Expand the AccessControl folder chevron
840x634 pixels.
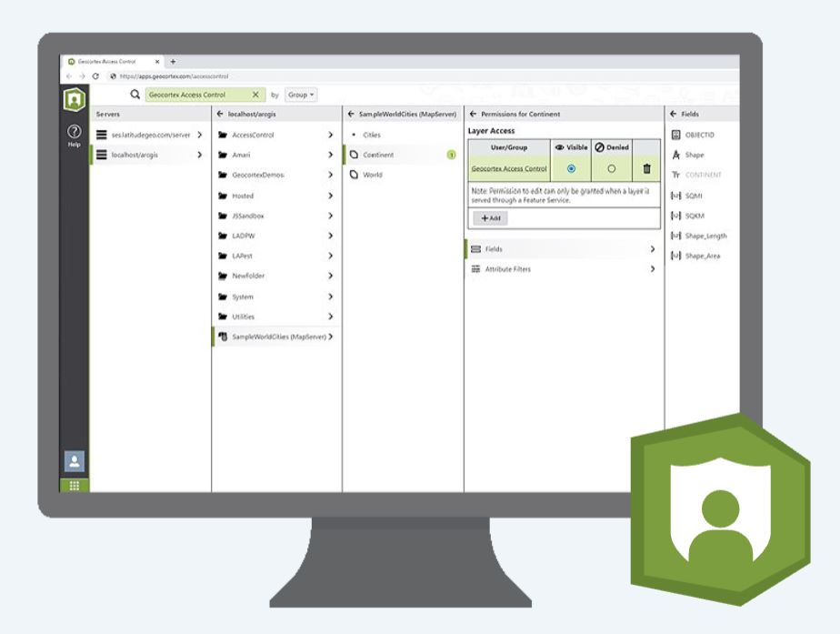(x=331, y=135)
